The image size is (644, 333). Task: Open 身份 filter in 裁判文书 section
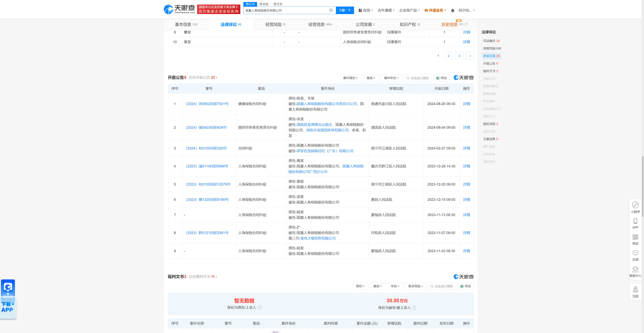(360, 286)
